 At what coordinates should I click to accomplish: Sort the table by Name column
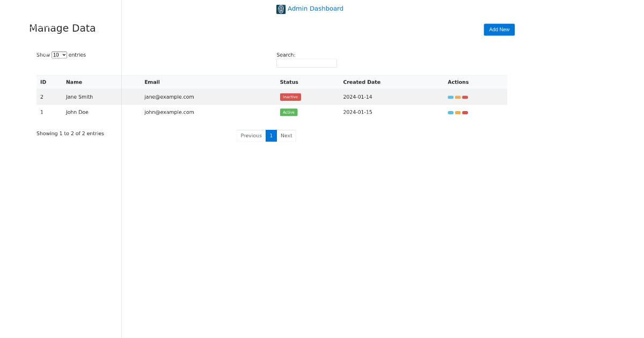click(74, 82)
